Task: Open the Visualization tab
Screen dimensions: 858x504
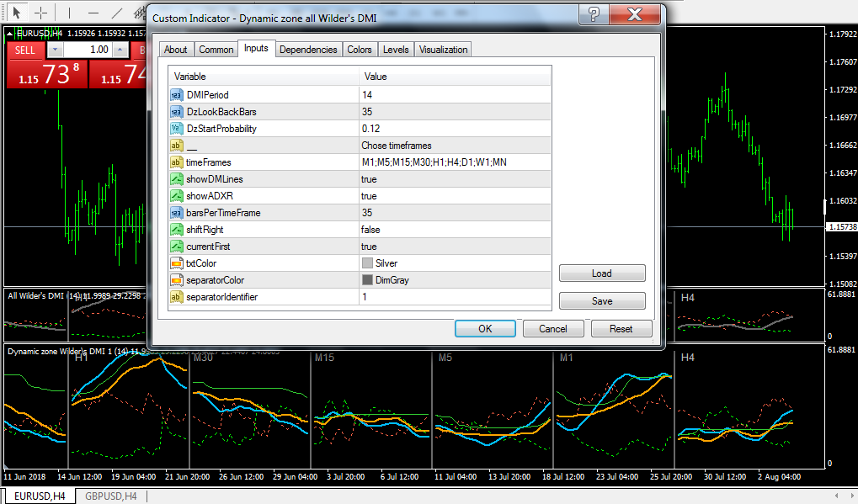Action: pyautogui.click(x=443, y=50)
